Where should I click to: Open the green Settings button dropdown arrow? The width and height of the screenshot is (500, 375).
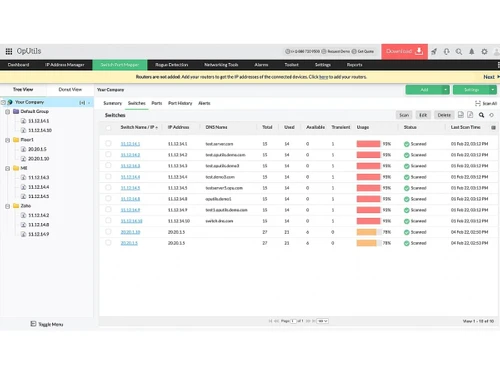pos(493,90)
